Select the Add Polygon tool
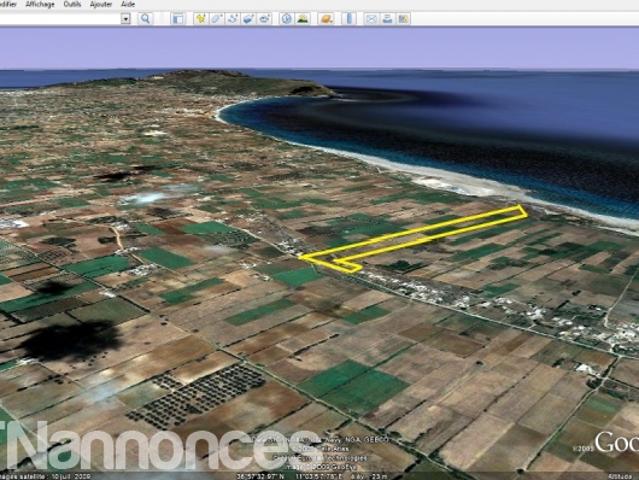 tap(216, 19)
